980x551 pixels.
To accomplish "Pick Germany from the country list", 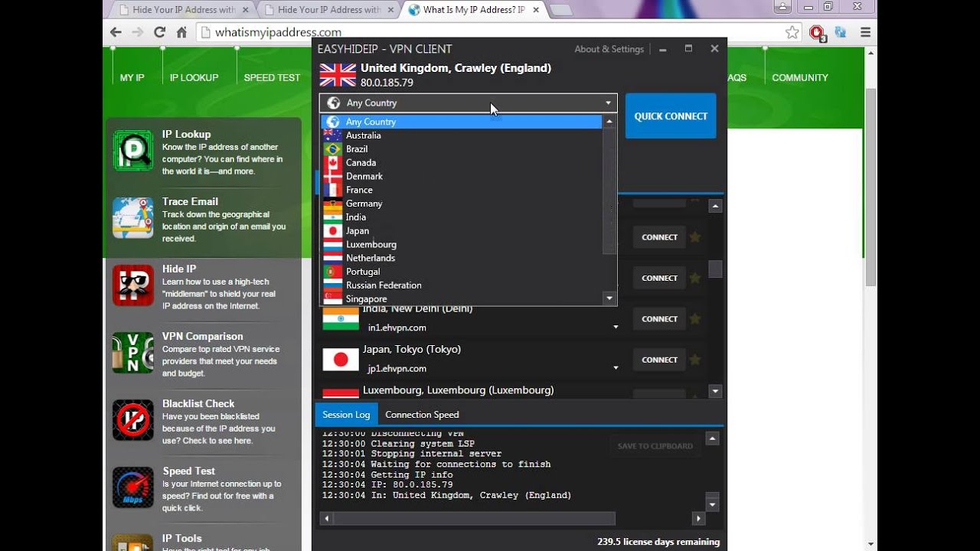I will click(x=462, y=204).
